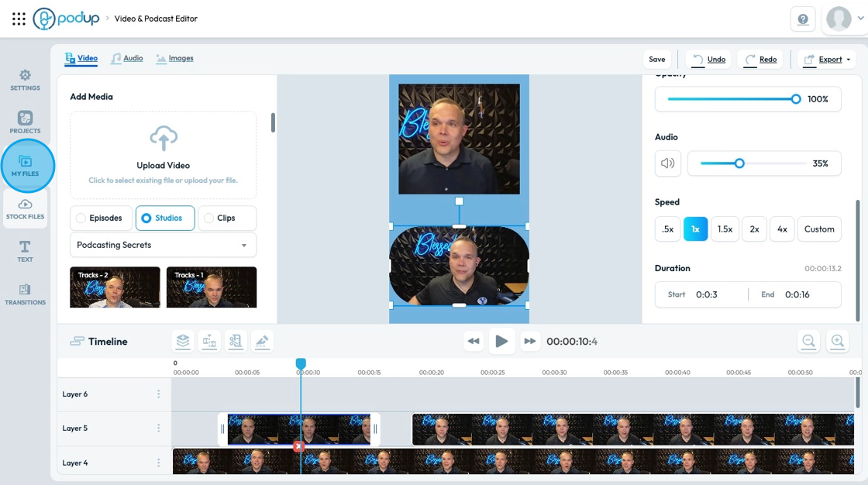The width and height of the screenshot is (868, 485).
Task: Switch to the Video tab
Action: (x=81, y=58)
